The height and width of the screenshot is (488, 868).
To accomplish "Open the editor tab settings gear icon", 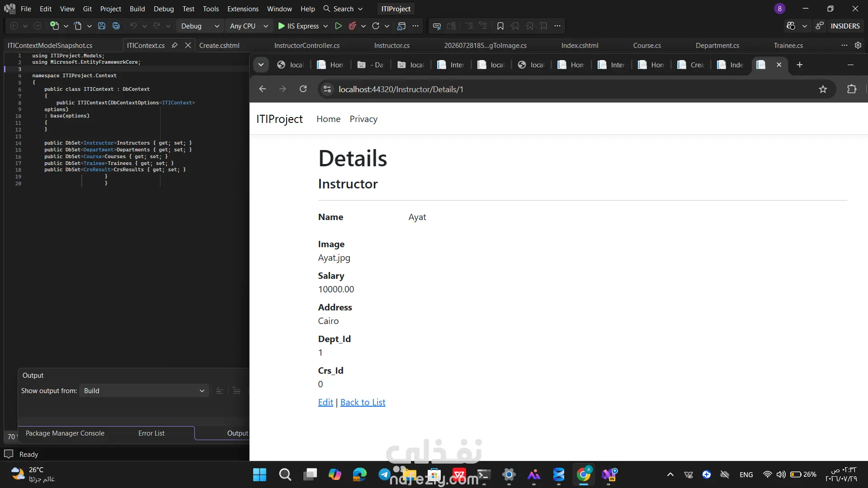I will [x=858, y=45].
